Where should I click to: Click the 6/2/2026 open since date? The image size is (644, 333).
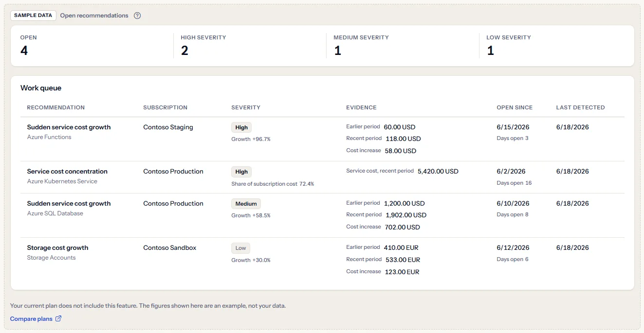[x=511, y=172]
